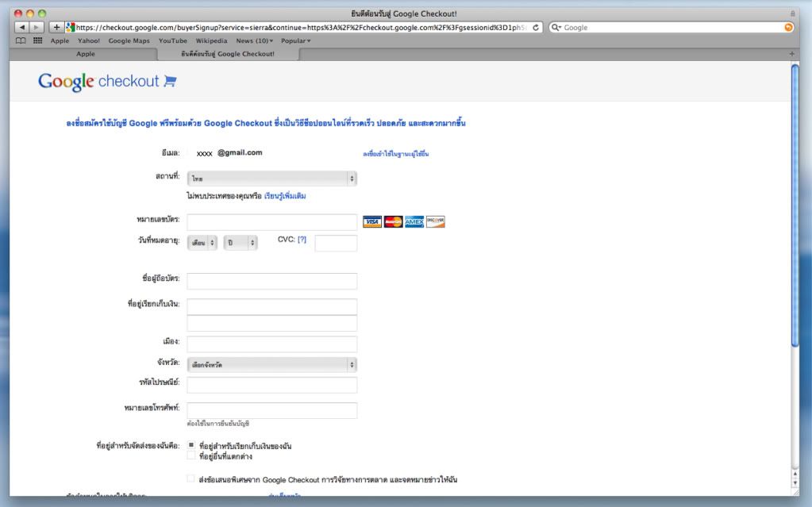The height and width of the screenshot is (507, 812).
Task: Click the cardholder name field
Action: [x=272, y=281]
